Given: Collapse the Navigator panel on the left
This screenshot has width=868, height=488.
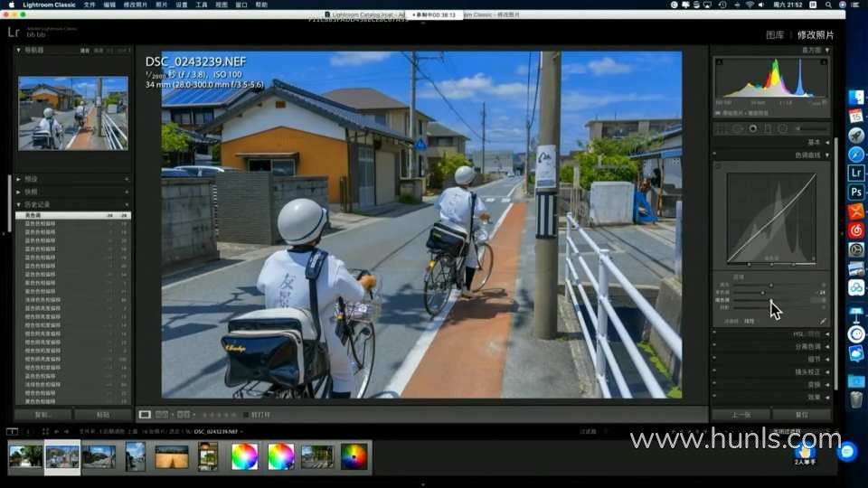Looking at the screenshot, I should point(19,51).
